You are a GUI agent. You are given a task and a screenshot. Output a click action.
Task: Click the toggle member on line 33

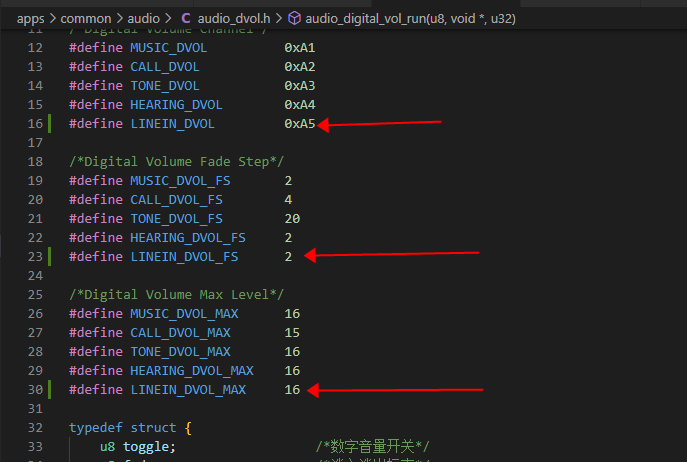[149, 447]
